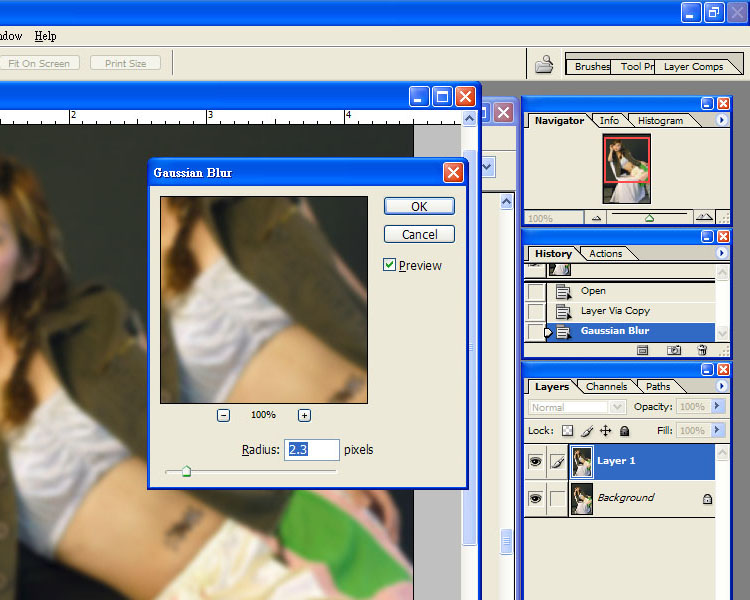Click the lock image pixels brush icon
The width and height of the screenshot is (750, 600).
pyautogui.click(x=587, y=431)
